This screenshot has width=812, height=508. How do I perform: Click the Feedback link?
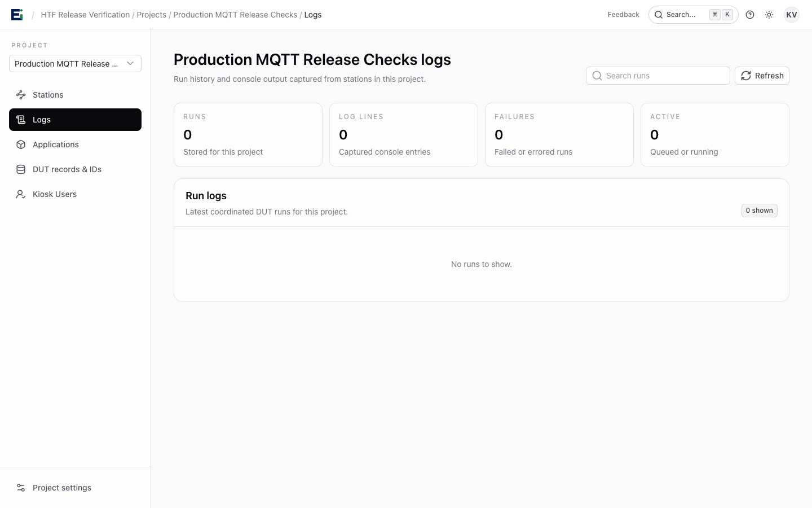click(623, 15)
